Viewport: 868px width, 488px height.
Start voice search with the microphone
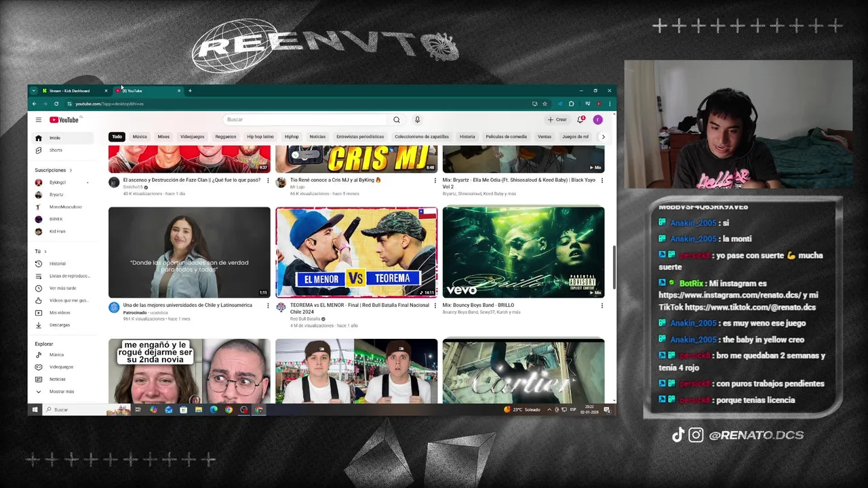coord(417,120)
